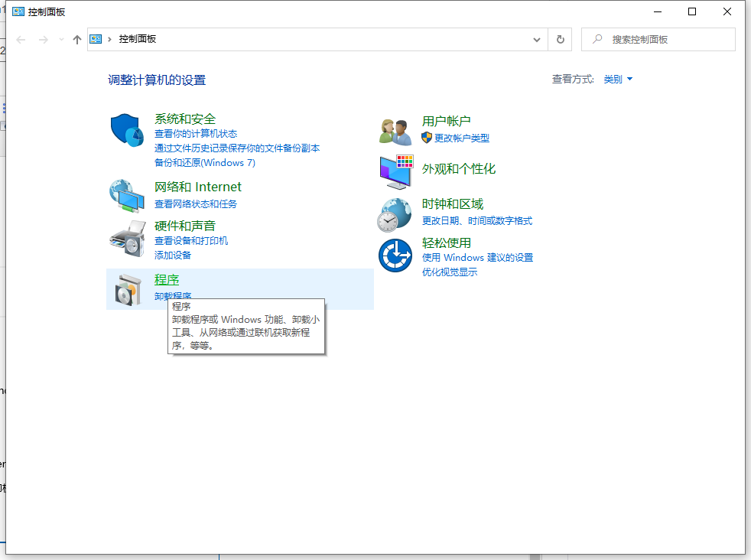Expand the recent locations chevron
Screen dimensions: 751x560
point(61,40)
